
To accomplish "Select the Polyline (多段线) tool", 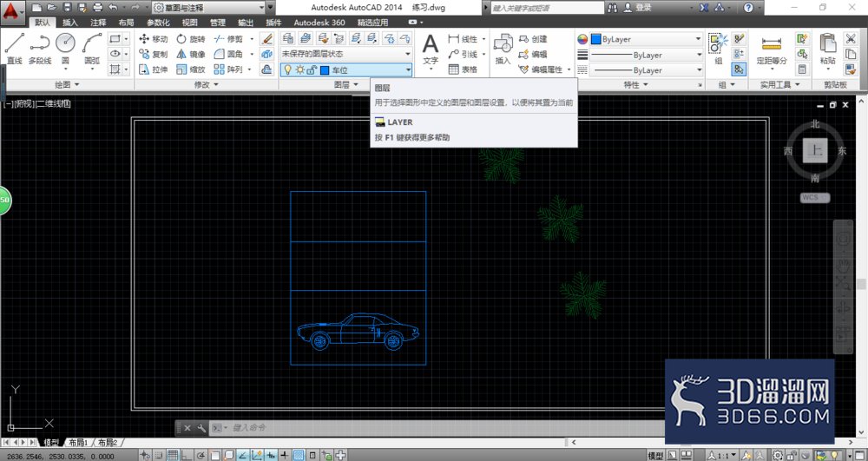I will click(x=39, y=48).
